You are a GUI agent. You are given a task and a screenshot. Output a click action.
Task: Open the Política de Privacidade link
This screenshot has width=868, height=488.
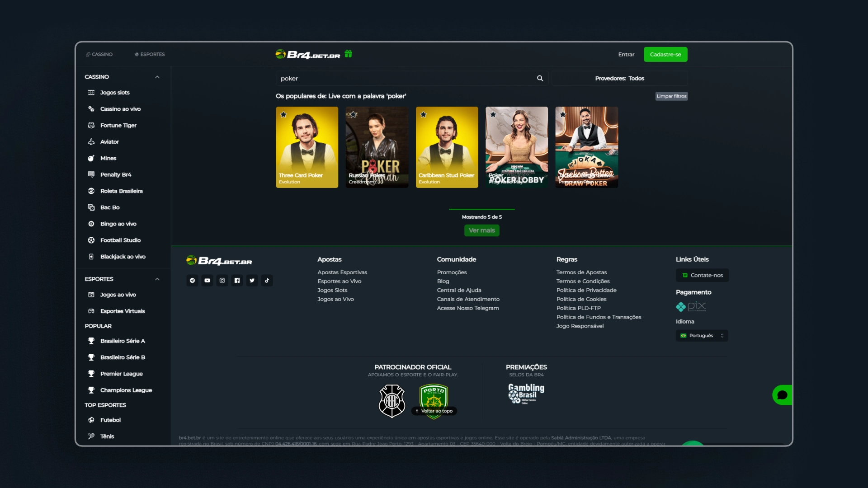tap(586, 290)
